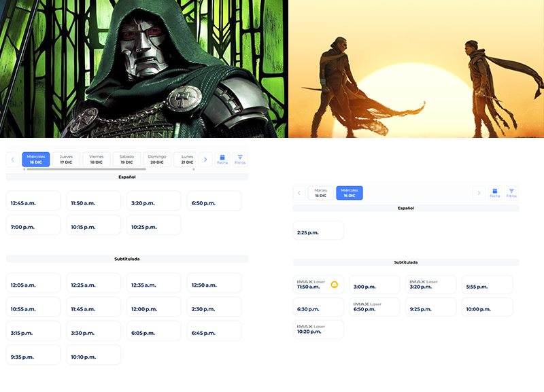The image size is (544, 392).
Task: Go to previous dates before Martes 15 DIC
Action: point(299,193)
